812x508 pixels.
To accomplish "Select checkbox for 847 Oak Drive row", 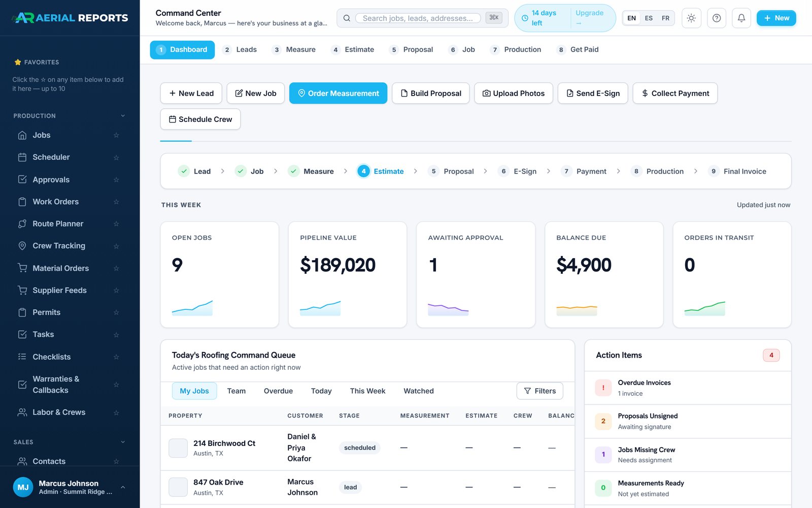I will [178, 487].
